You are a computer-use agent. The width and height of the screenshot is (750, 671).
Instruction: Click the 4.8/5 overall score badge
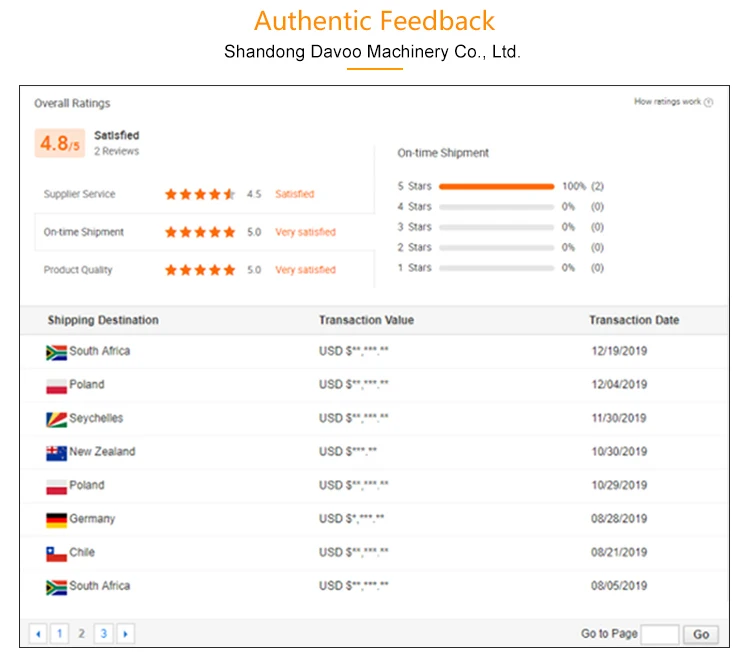[60, 143]
